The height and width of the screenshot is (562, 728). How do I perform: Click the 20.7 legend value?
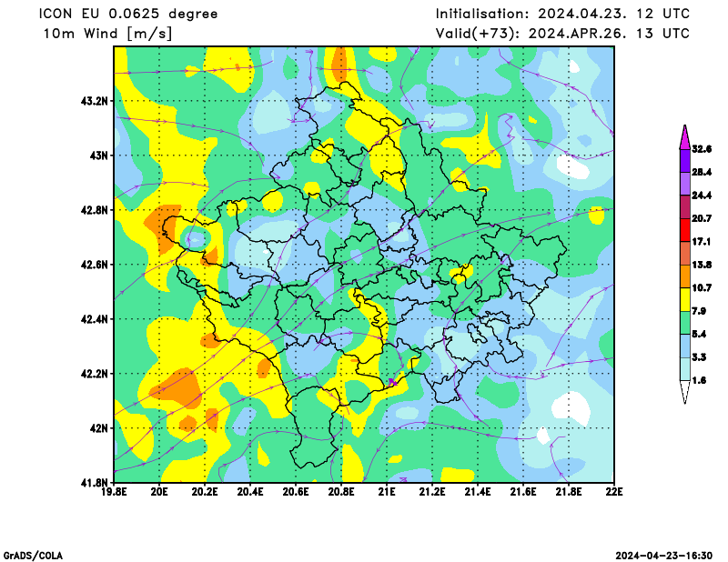tap(702, 218)
